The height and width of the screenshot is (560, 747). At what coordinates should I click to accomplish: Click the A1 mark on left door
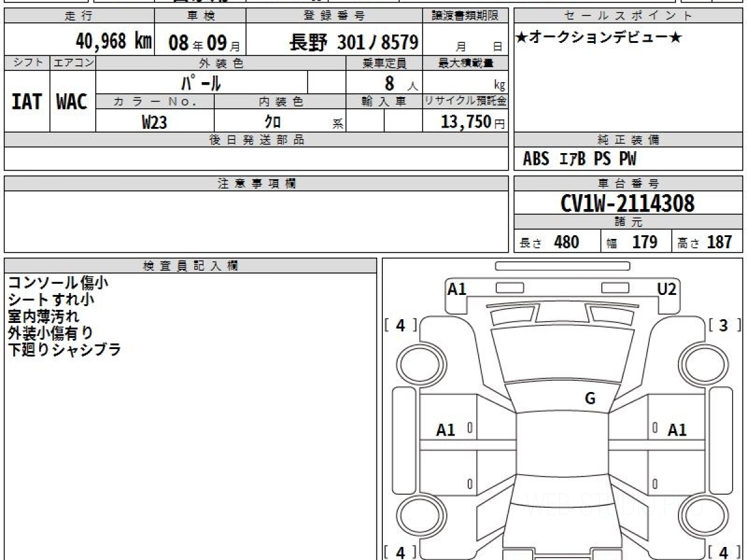coord(446,430)
